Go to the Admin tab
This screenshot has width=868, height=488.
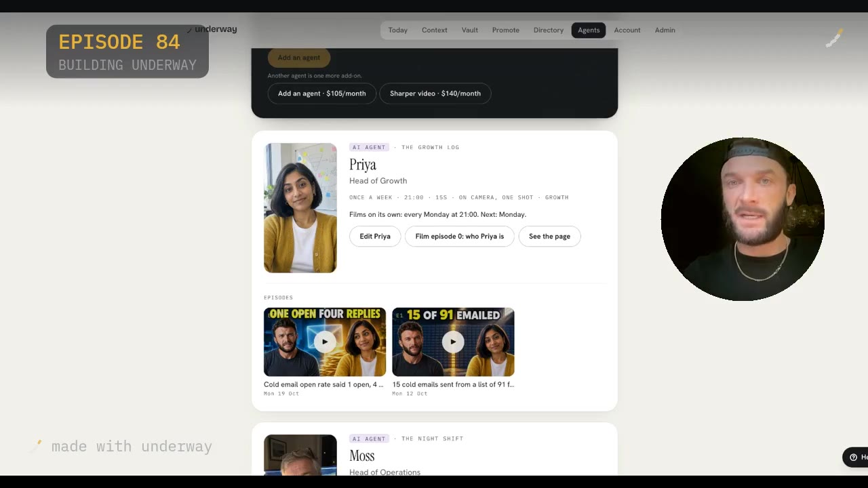665,30
